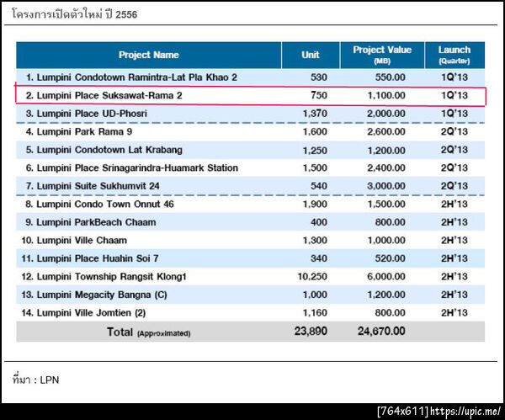The image size is (505, 420).
Task: Select '4. Lumpini Park Rama 9'
Action: (x=79, y=131)
